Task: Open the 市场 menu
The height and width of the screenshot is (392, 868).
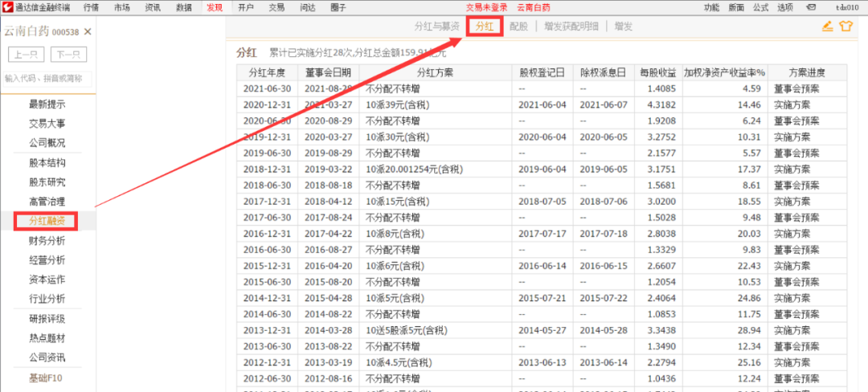Action: (x=122, y=7)
